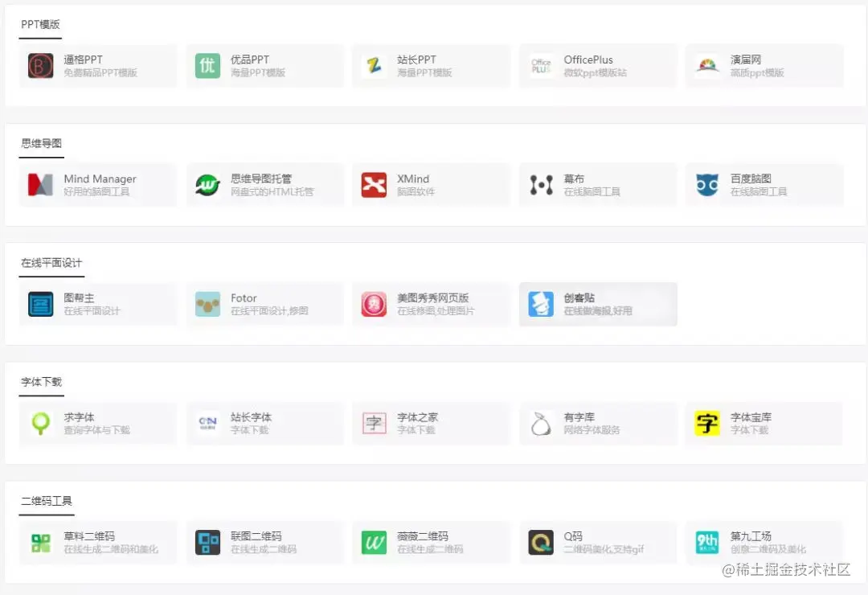Open the 第九工场 link title
This screenshot has height=595, width=868.
(751, 536)
